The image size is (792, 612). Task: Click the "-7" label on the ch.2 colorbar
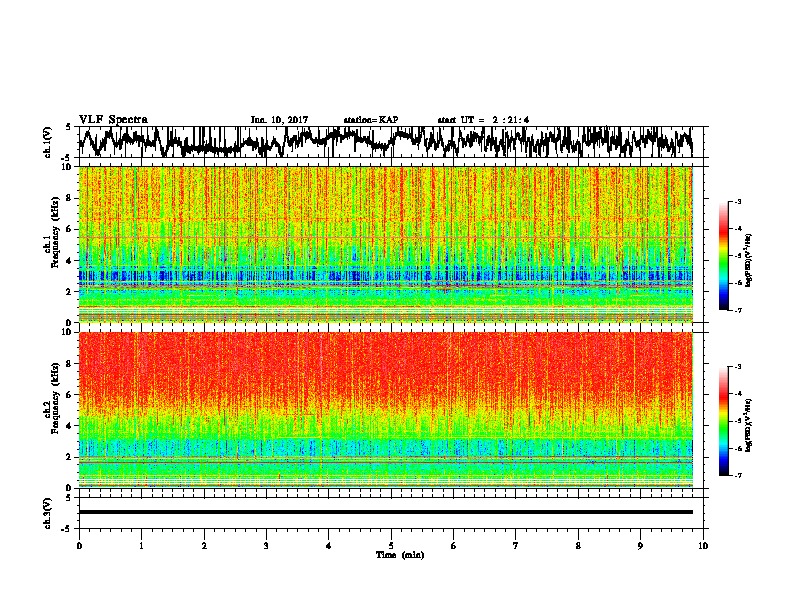pyautogui.click(x=738, y=475)
